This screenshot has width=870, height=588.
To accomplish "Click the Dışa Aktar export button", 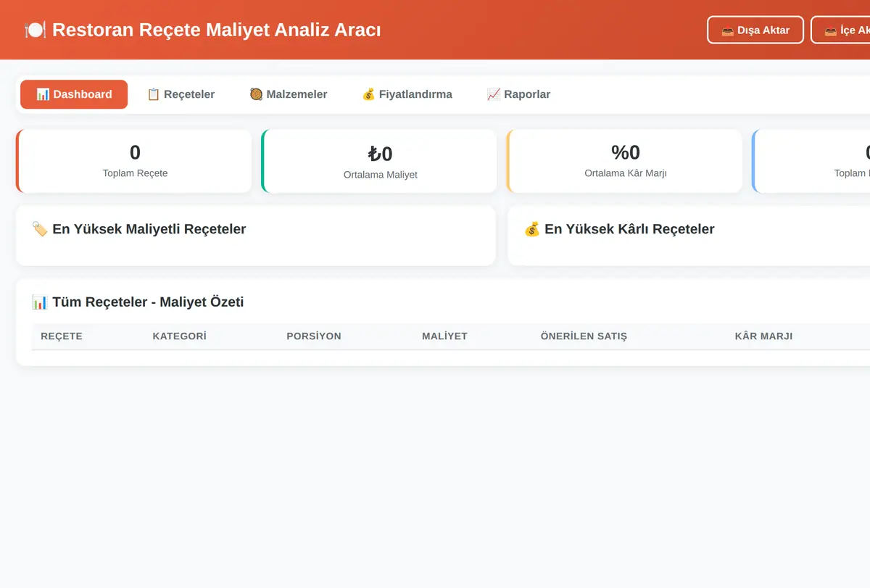I will coord(755,30).
